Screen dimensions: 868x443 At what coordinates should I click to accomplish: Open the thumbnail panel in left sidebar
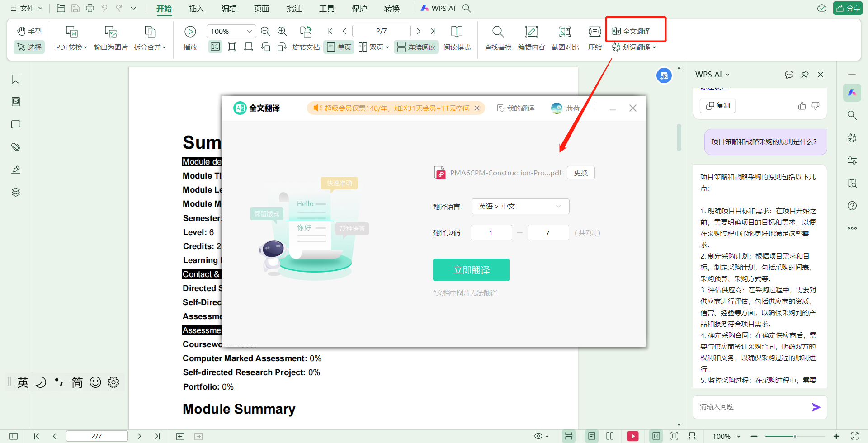tap(16, 102)
